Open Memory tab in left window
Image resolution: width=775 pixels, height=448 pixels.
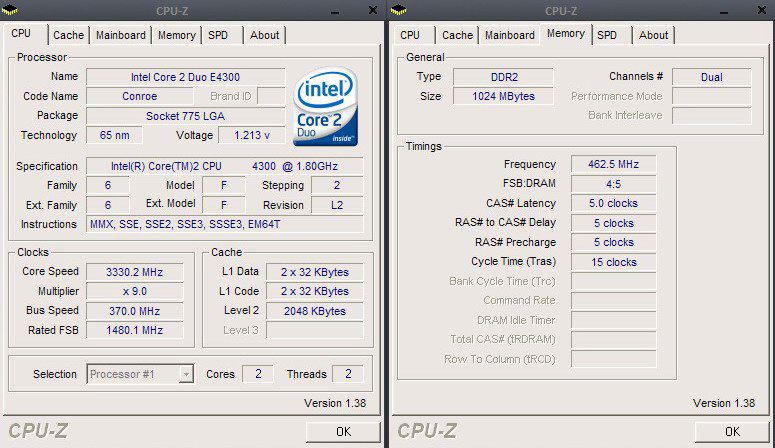point(176,35)
